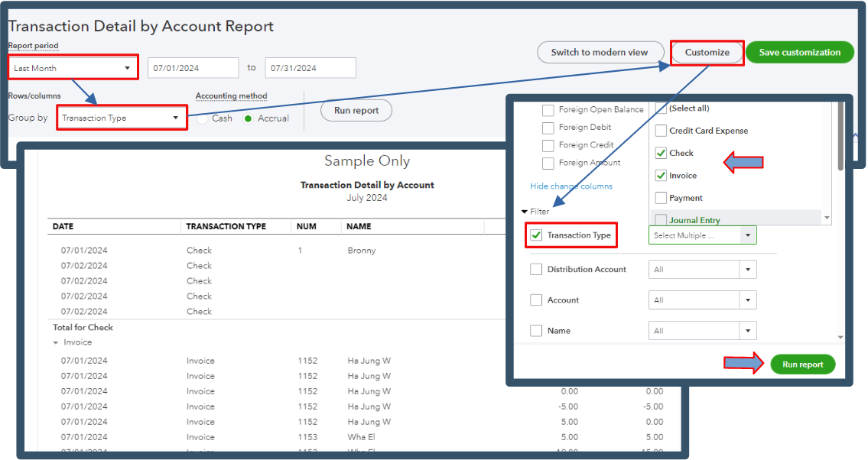The image size is (868, 460).
Task: Enable the Account filter checkbox
Action: (536, 300)
